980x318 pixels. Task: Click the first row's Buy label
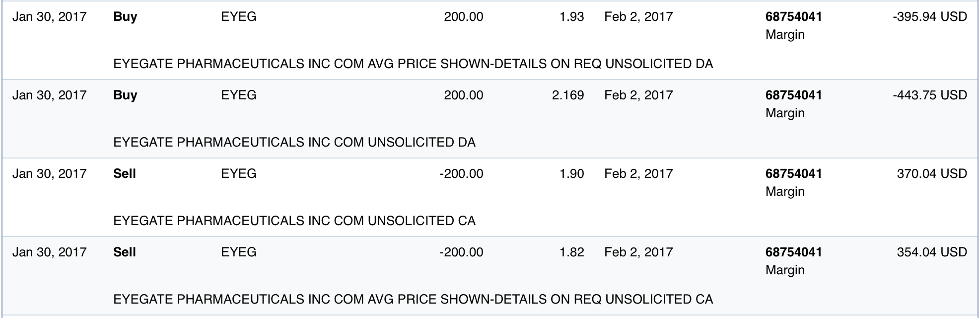pos(125,17)
